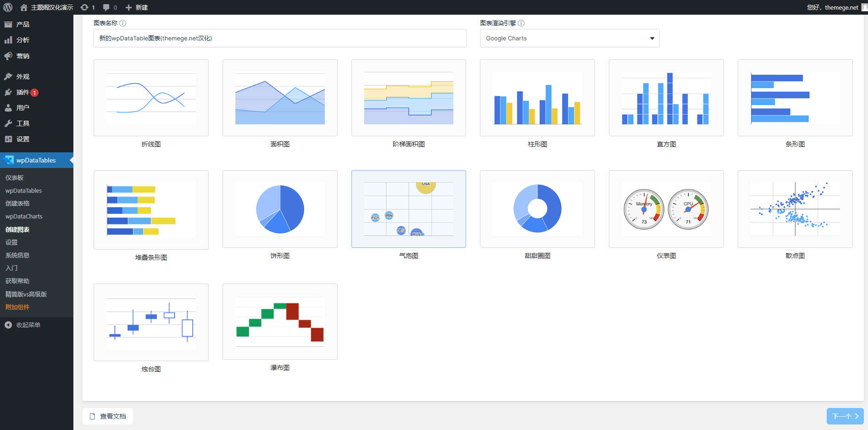The height and width of the screenshot is (430, 868).
Task: Select the 堆叠条形图 thumbnail
Action: 151,210
